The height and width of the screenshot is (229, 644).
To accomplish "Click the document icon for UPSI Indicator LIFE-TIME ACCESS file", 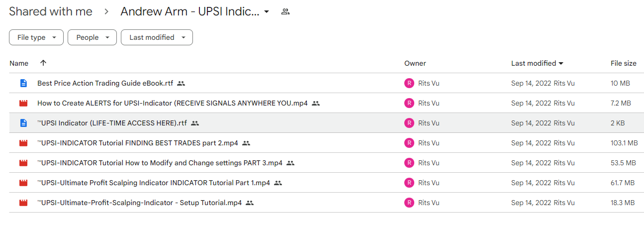I will [x=23, y=123].
